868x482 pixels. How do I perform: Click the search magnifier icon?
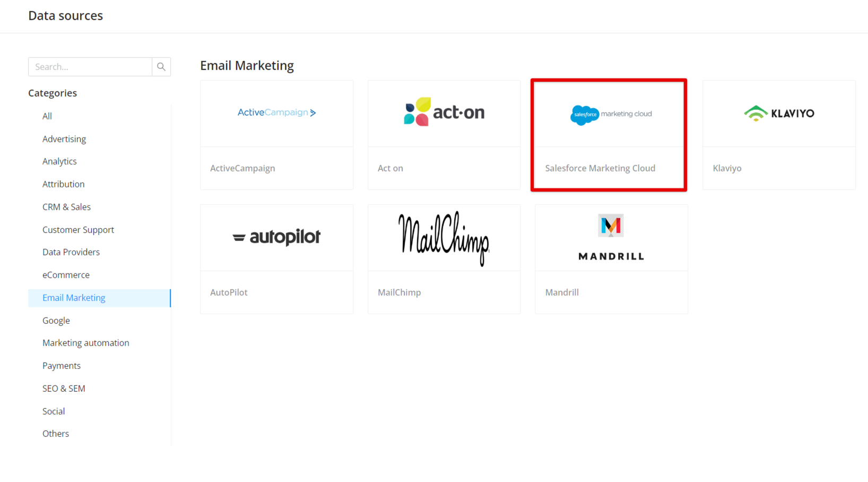[x=161, y=66]
